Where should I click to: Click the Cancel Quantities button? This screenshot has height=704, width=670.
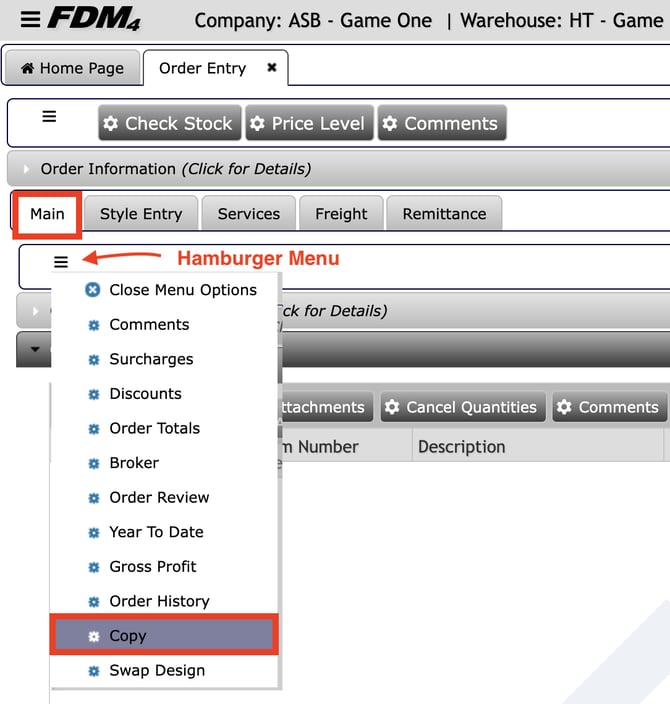[x=461, y=407]
